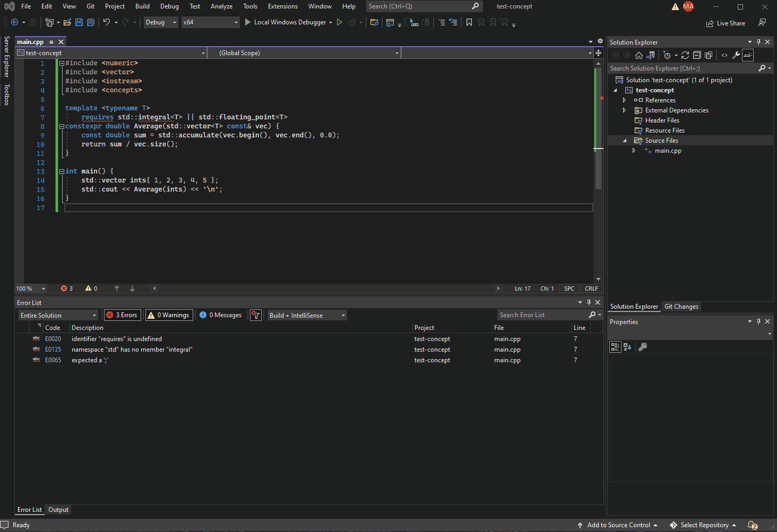Click the Show All Files icon in Solution Explorer
Screen dimensions: 777x532
click(x=709, y=55)
